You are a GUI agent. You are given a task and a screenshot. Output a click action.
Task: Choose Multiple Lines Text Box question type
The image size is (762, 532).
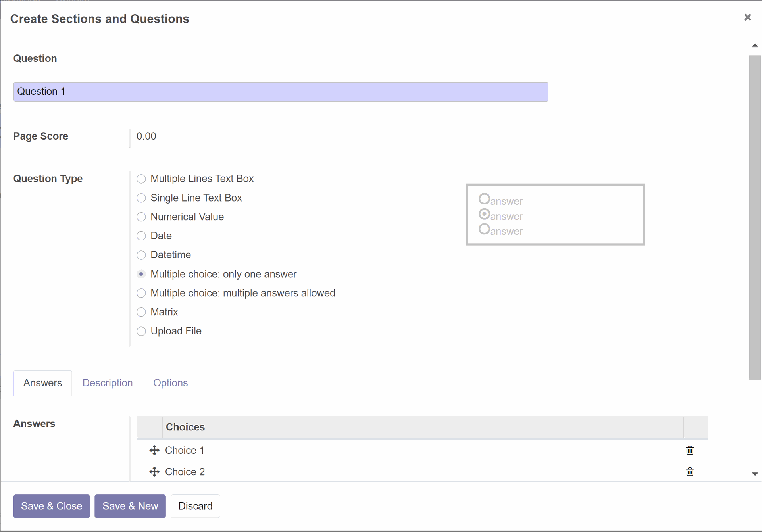point(141,179)
